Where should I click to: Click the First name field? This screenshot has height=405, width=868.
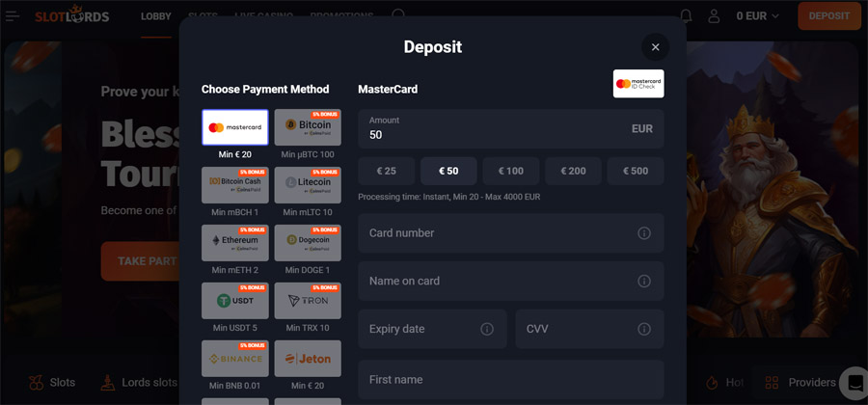click(x=511, y=380)
